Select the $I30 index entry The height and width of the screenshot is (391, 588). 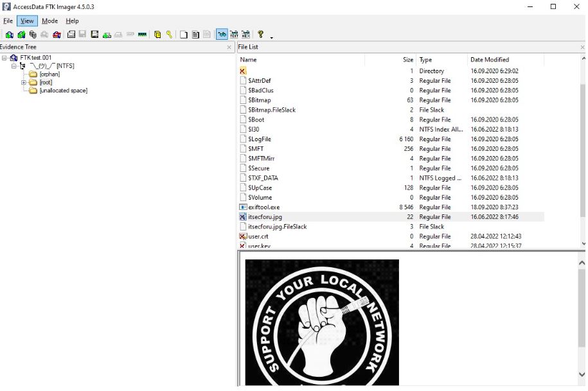pyautogui.click(x=391, y=129)
